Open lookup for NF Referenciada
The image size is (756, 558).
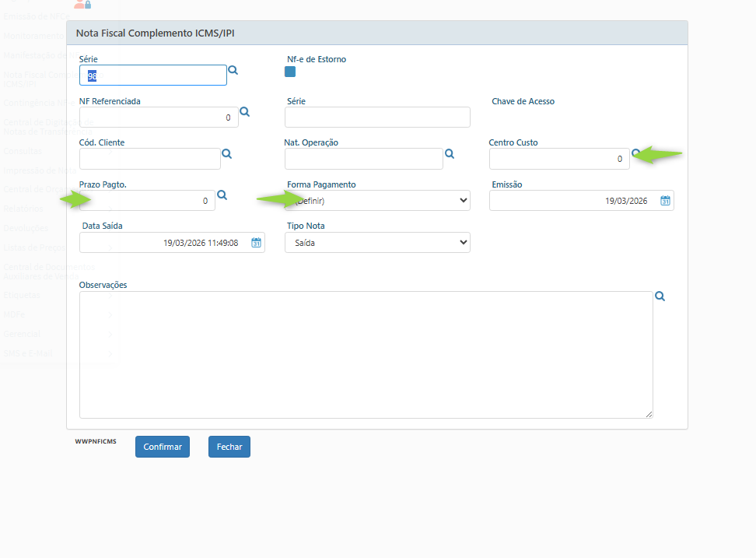click(x=244, y=112)
